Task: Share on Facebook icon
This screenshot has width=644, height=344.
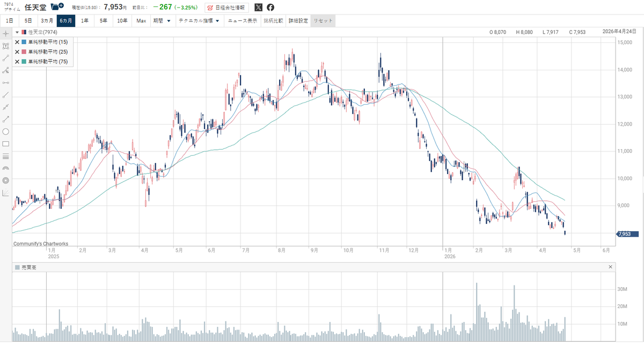Action: point(270,8)
